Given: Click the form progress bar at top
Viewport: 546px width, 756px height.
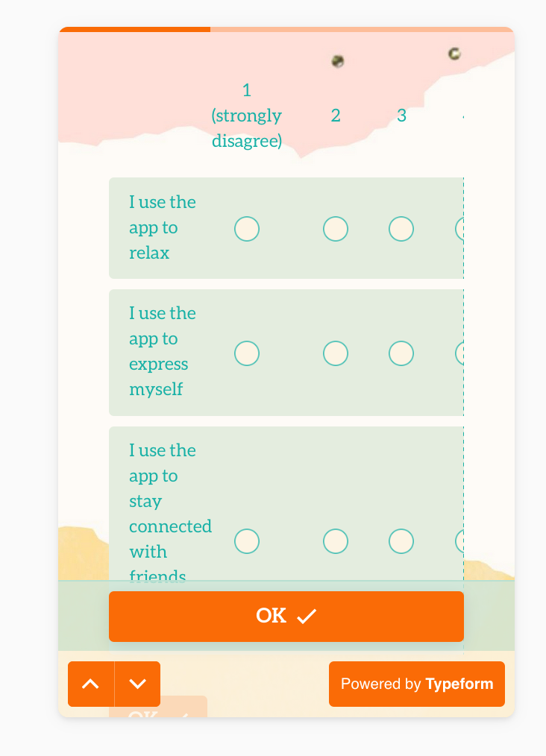Looking at the screenshot, I should point(286,29).
